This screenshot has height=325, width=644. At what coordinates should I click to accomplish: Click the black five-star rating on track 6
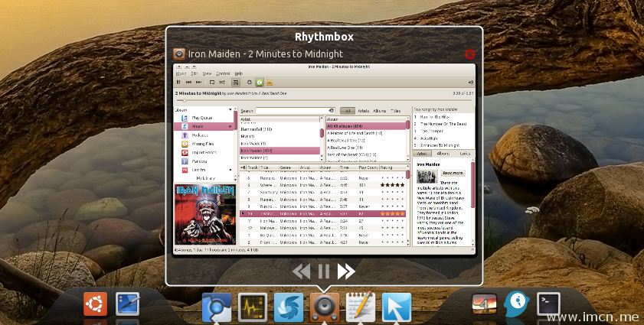(x=392, y=185)
